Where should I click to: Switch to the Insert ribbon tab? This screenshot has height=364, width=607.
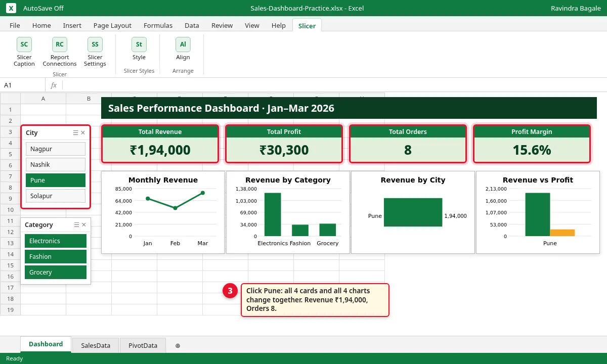point(72,25)
